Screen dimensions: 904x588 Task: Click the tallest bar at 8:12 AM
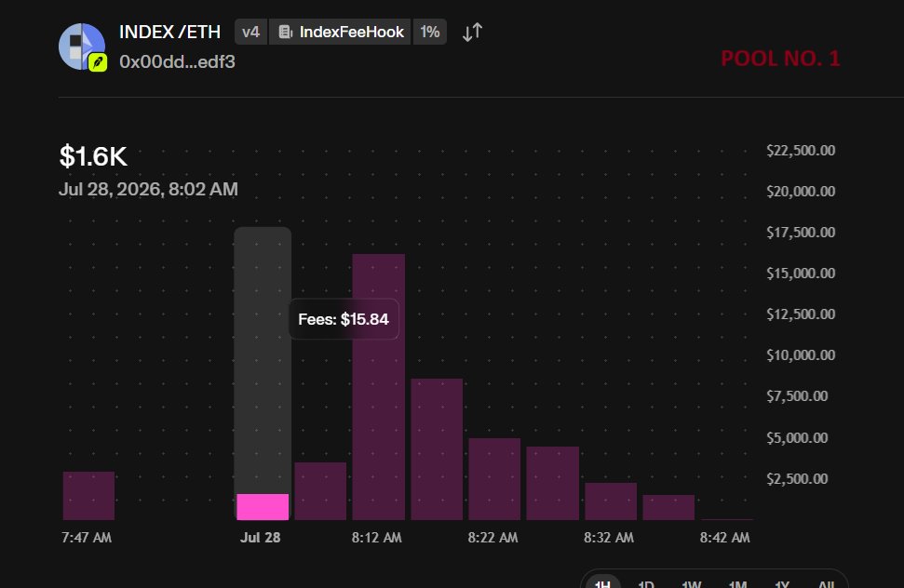pos(378,387)
